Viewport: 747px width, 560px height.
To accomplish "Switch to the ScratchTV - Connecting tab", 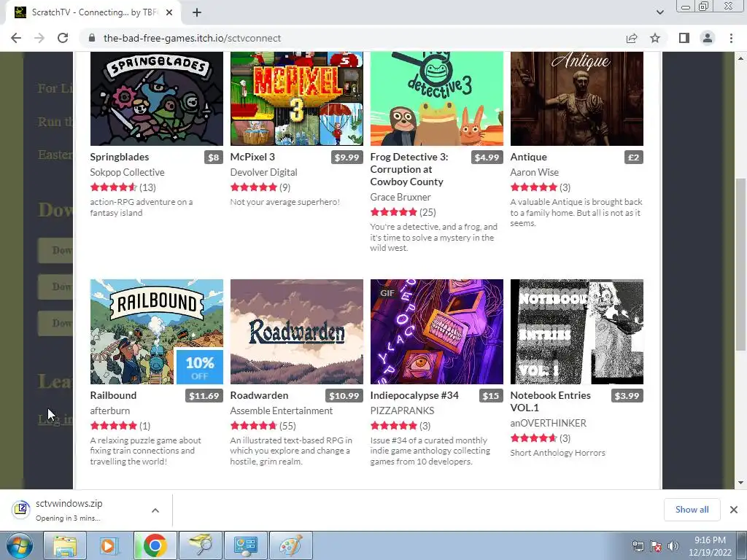I will point(93,12).
